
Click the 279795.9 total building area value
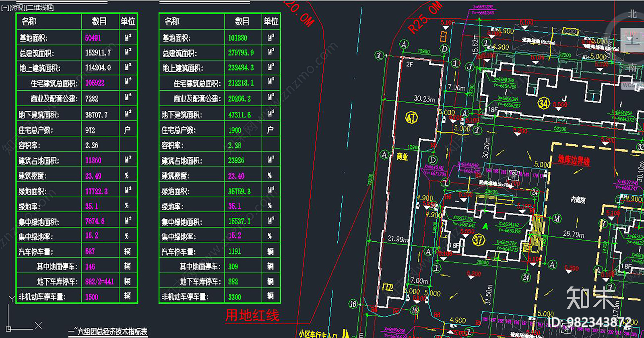241,53
